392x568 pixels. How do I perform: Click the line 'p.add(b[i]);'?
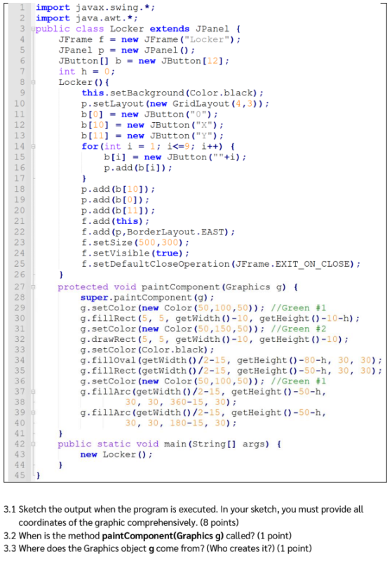click(138, 168)
